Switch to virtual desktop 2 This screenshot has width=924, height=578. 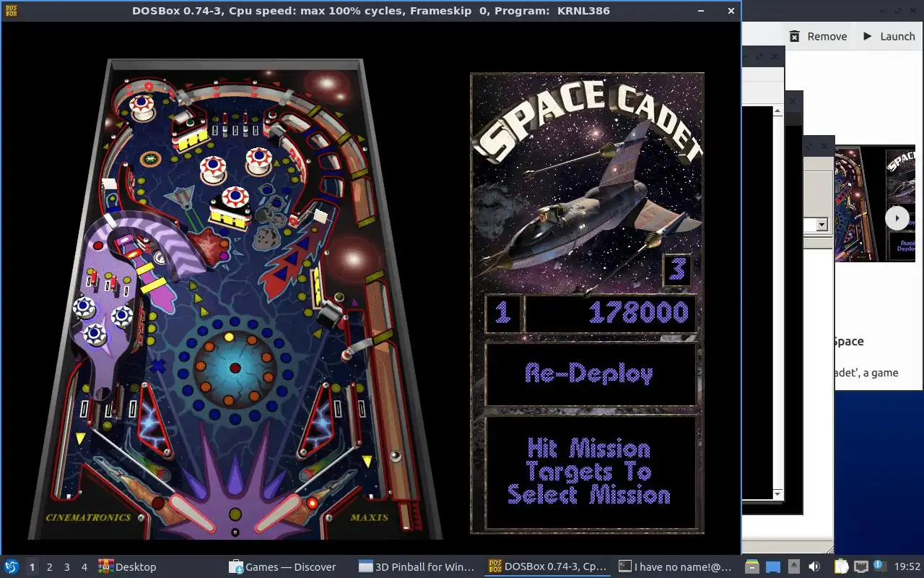pyautogui.click(x=49, y=567)
